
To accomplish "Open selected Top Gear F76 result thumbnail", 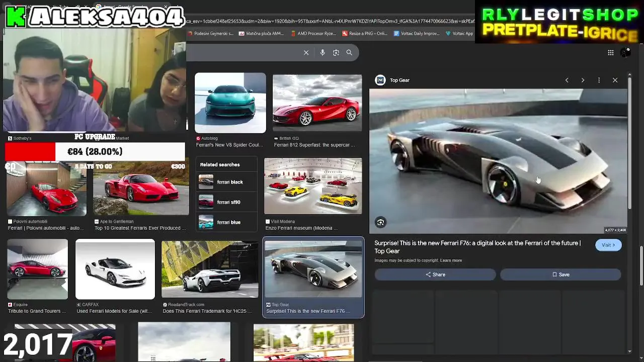I will [313, 269].
